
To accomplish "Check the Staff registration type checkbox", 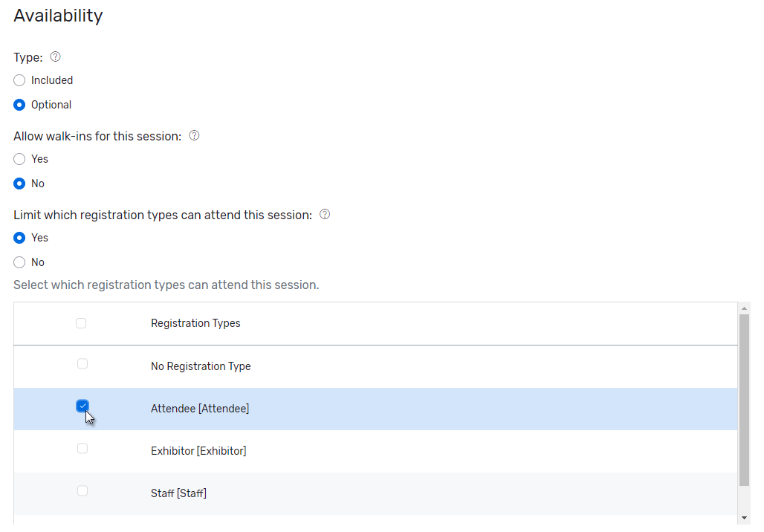I will [x=82, y=491].
